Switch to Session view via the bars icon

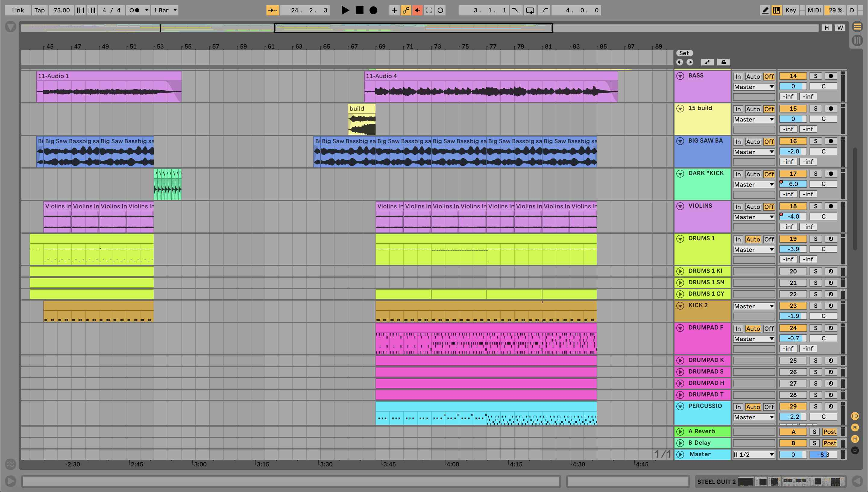click(857, 41)
